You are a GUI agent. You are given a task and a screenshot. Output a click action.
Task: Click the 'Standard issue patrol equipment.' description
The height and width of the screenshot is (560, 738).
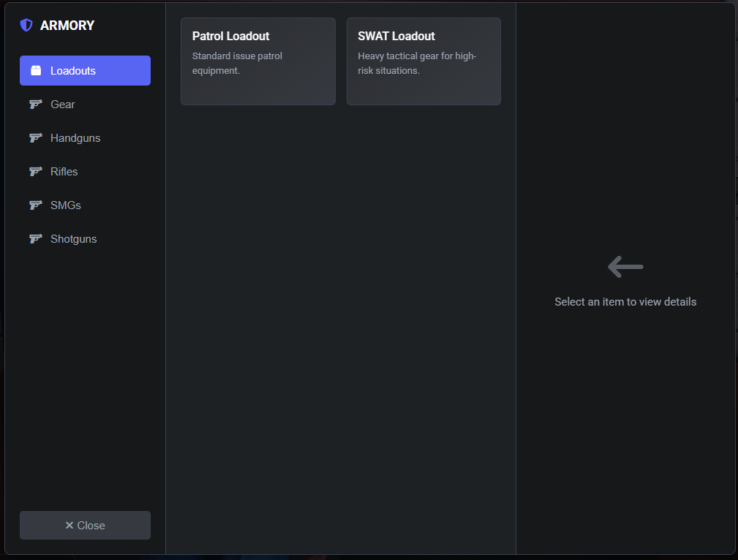237,63
